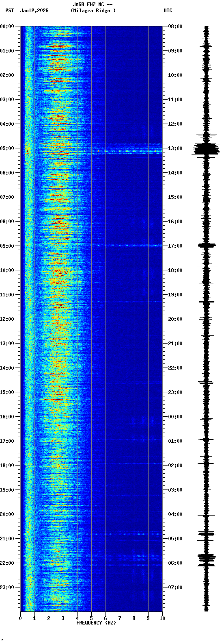Click the '18:00' PST time label on left
The image size is (224, 644).
coord(7,466)
